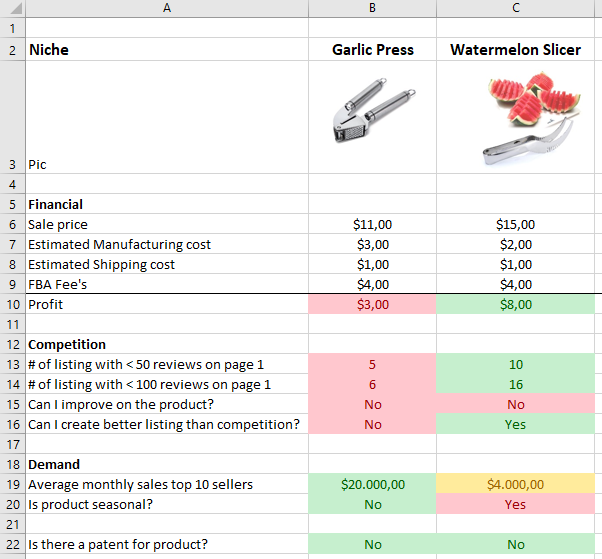Viewport: 602px width, 559px height.
Task: Select column B header
Action: pyautogui.click(x=372, y=8)
